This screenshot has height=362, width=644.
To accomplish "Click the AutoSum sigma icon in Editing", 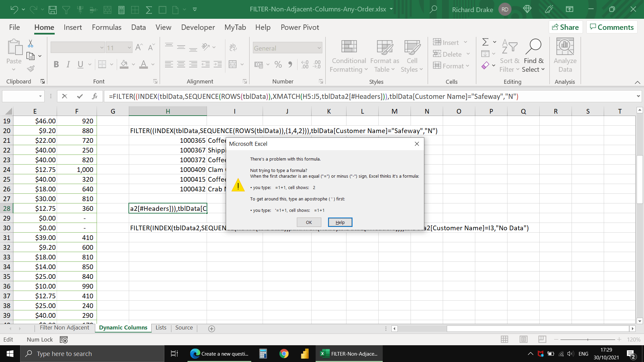I will click(x=485, y=42).
